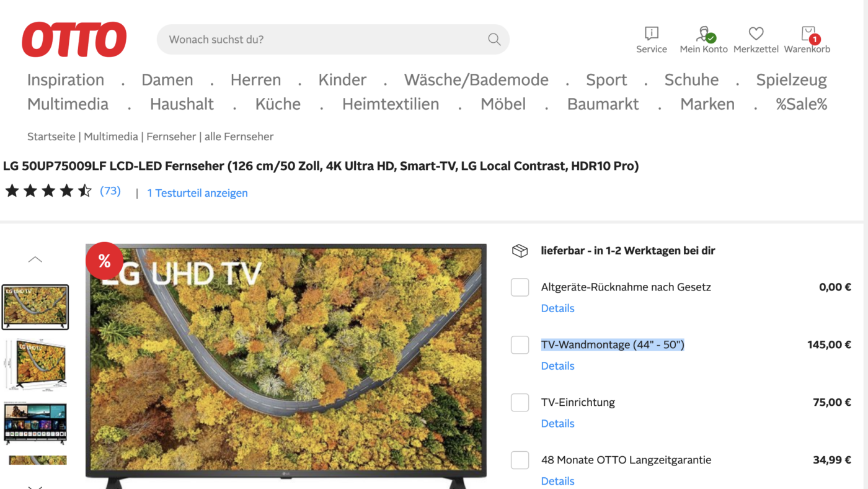Open the Kinder category
The image size is (868, 489).
coord(342,80)
